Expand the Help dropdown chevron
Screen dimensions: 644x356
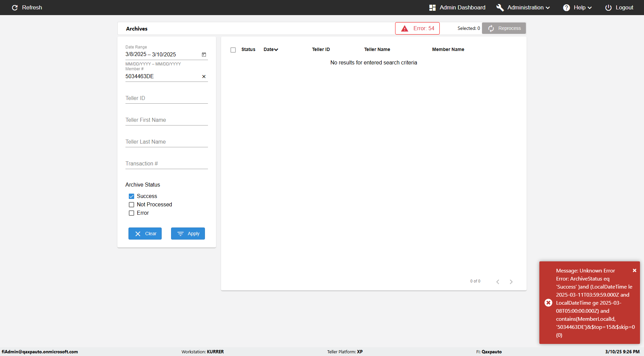[590, 8]
